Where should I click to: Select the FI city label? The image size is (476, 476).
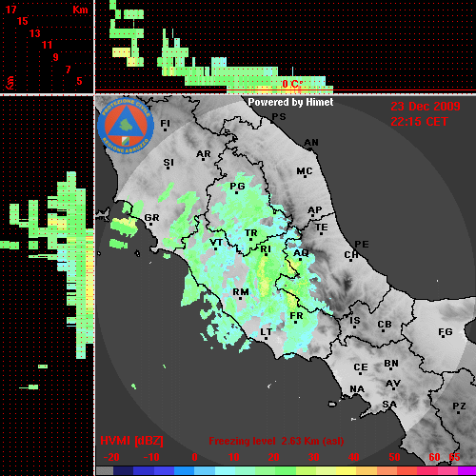(x=165, y=124)
